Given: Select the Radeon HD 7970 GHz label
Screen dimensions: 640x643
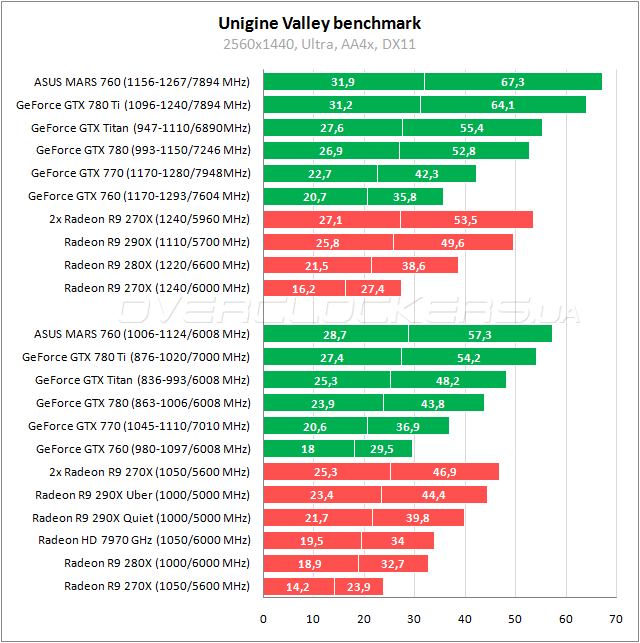Looking at the screenshot, I should pyautogui.click(x=144, y=540).
